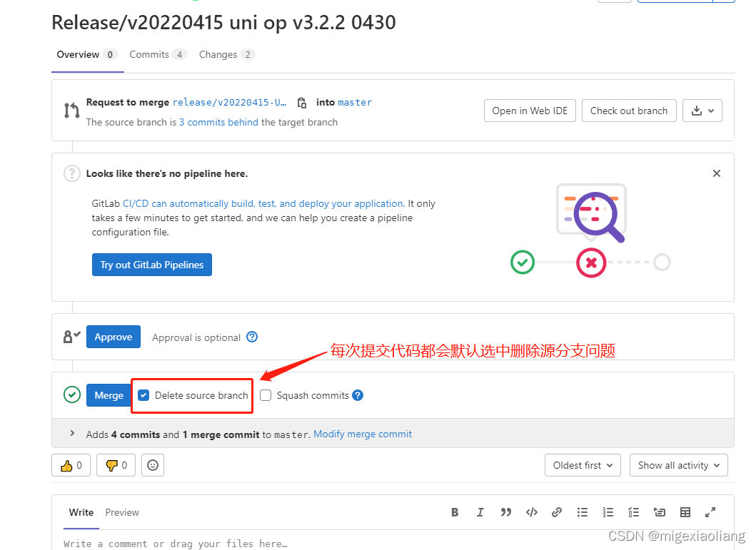Click the Approve button
Image resolution: width=756 pixels, height=550 pixels.
(114, 337)
